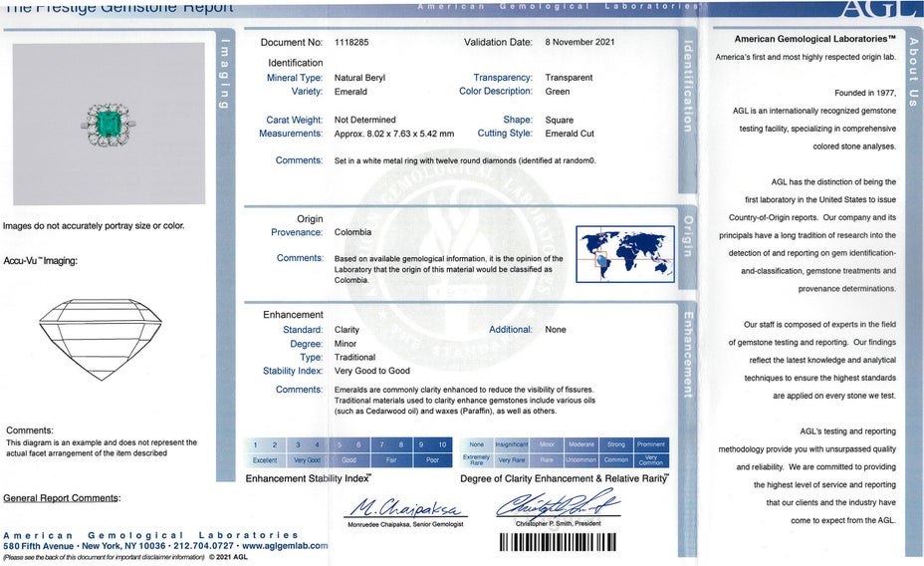Select the 'Excellent' stability index cell
This screenshot has height=566, width=924.
[265, 460]
